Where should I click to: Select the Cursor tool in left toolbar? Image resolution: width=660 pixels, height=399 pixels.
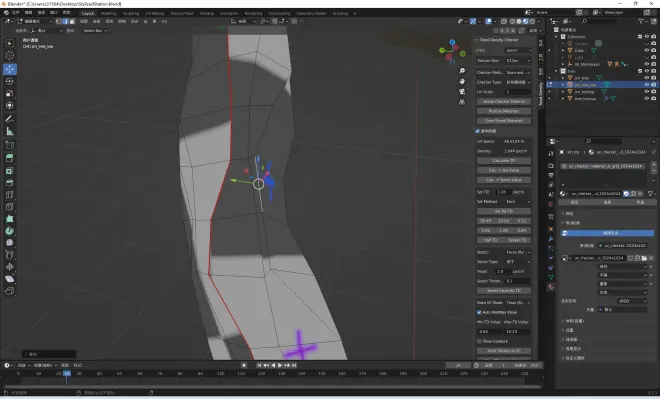(x=10, y=56)
